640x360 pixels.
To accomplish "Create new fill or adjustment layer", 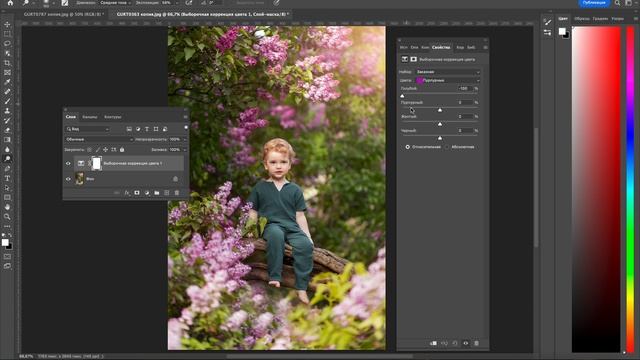I will [147, 193].
